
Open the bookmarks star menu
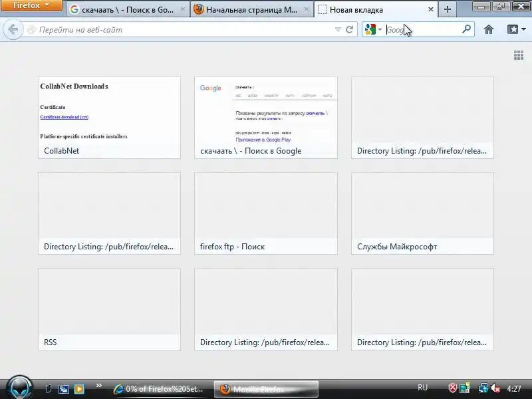[x=517, y=30]
